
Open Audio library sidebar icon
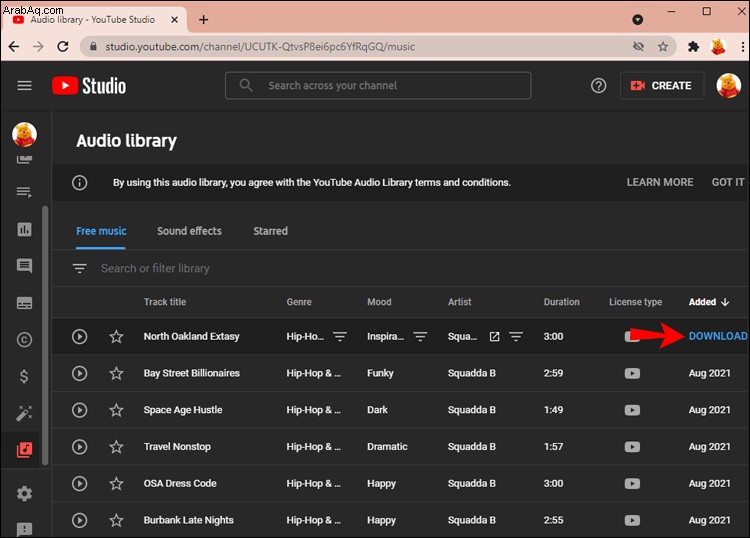tap(24, 450)
